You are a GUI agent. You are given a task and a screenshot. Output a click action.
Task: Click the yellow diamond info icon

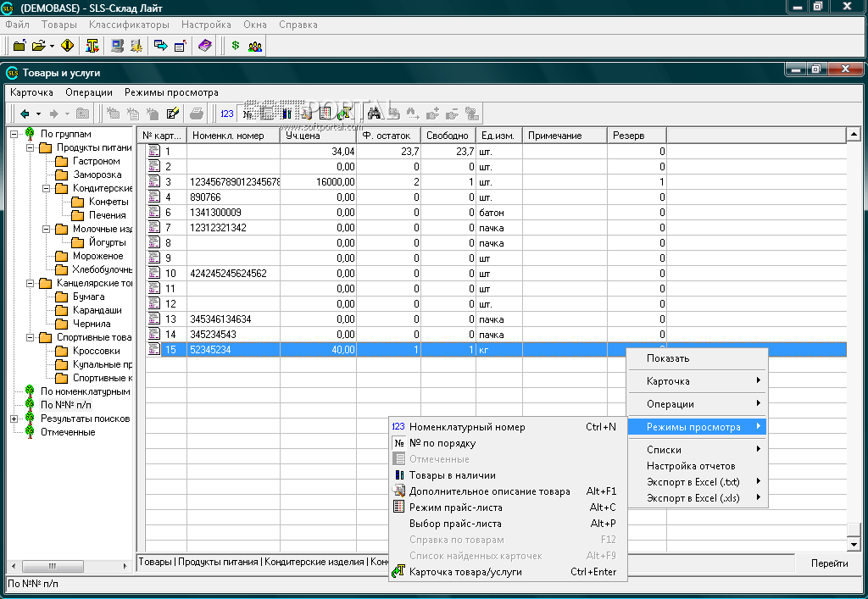(x=68, y=46)
